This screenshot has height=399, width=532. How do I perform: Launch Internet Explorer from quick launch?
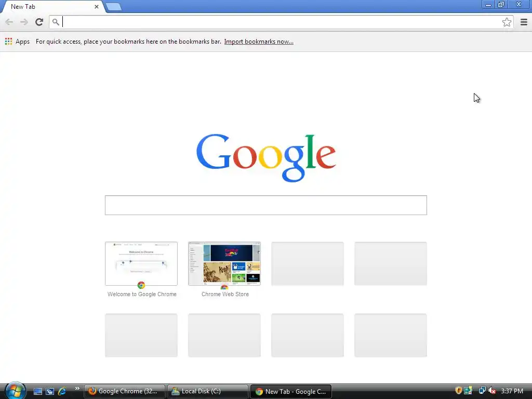tap(62, 391)
